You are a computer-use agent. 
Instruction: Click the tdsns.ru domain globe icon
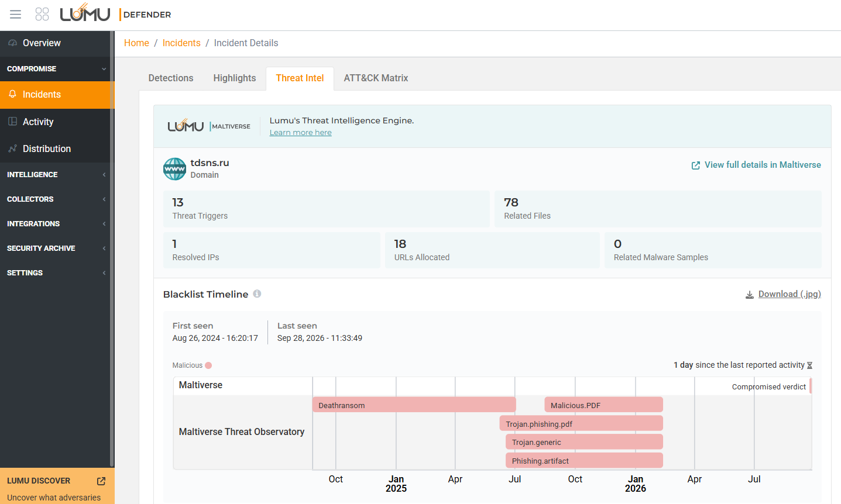174,169
